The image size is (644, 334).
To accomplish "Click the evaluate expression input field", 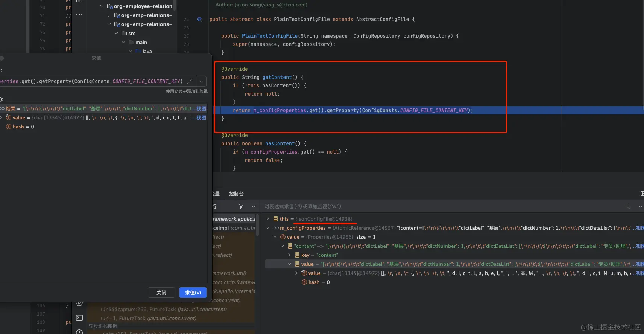I will tap(92, 81).
